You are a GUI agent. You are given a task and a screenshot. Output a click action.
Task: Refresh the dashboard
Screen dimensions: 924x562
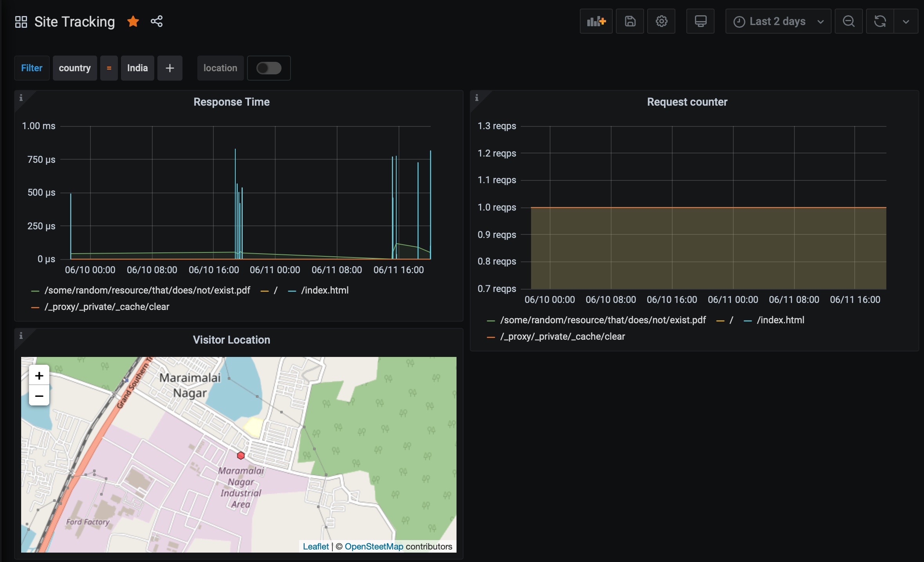(880, 21)
